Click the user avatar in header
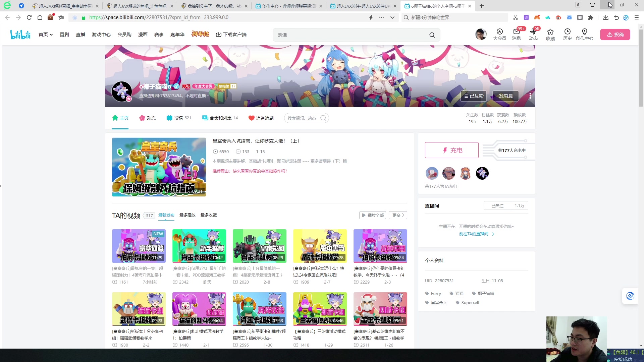The image size is (644, 362). tap(481, 34)
